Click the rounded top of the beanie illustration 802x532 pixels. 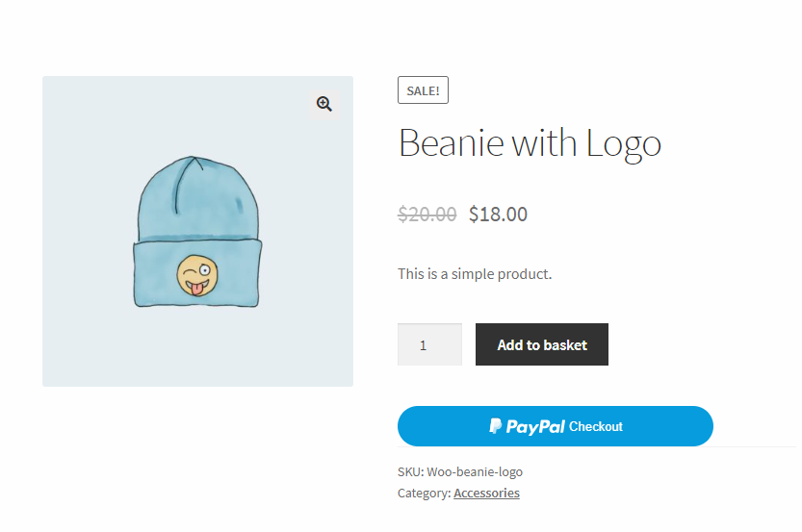coord(197,178)
